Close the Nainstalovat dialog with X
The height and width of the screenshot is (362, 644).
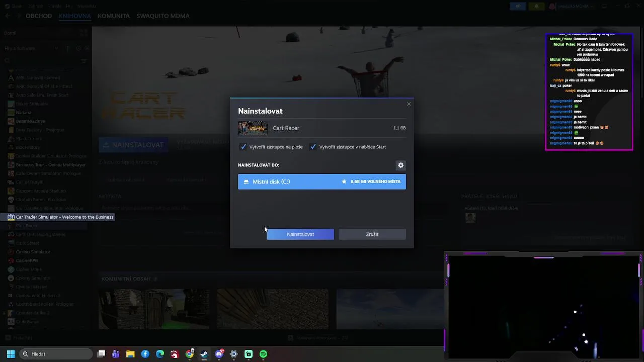(409, 104)
